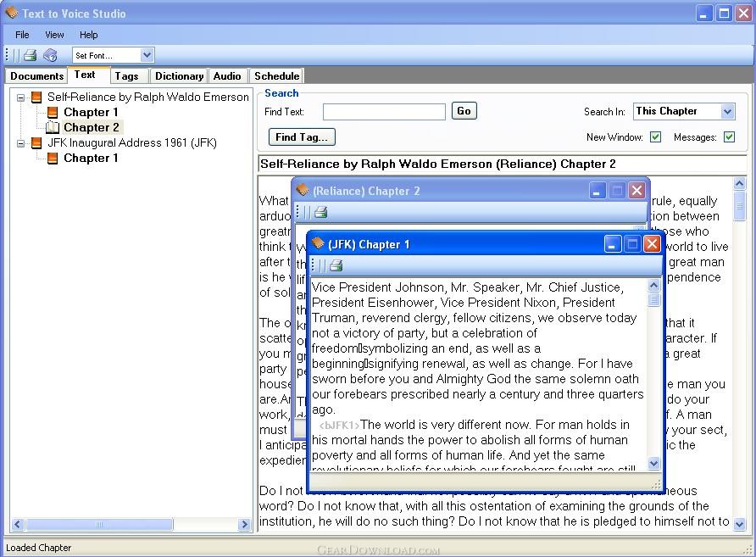Open the View menu
This screenshot has height=557, width=756.
click(x=54, y=35)
